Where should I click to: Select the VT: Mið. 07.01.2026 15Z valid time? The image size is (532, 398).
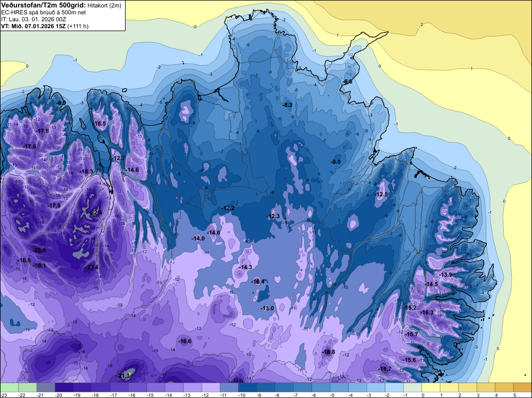tap(33, 26)
